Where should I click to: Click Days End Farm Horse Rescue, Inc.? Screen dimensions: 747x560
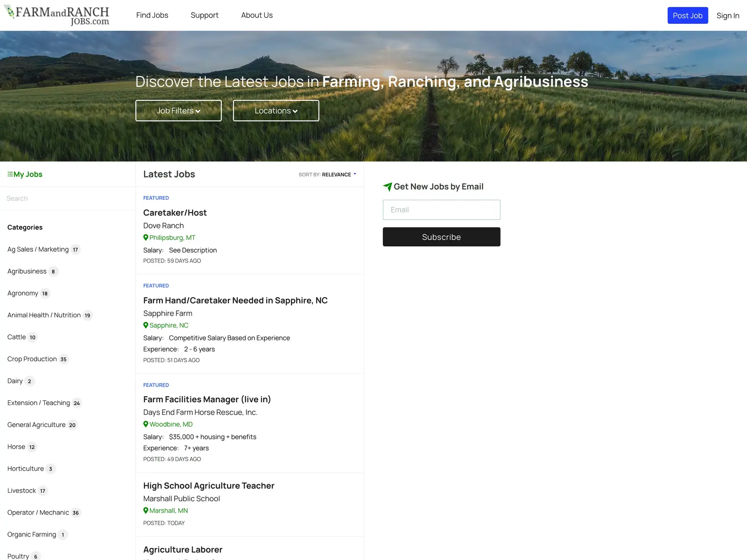[200, 413]
